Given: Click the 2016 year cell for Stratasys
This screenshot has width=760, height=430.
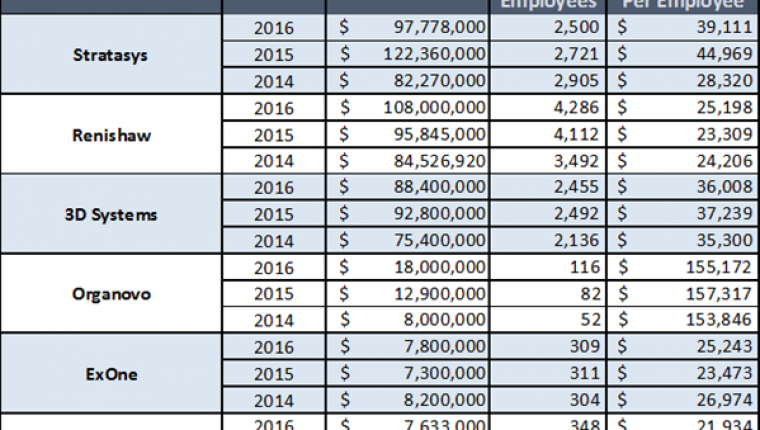Looking at the screenshot, I should pos(274,27).
